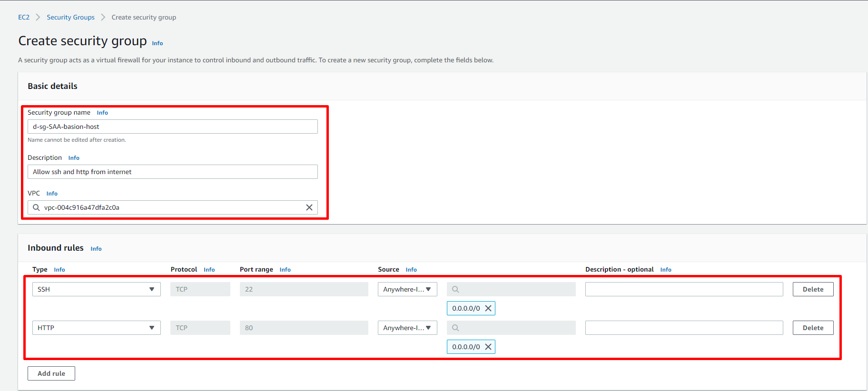
Task: Open Info link next to Inbound rules
Action: click(96, 249)
